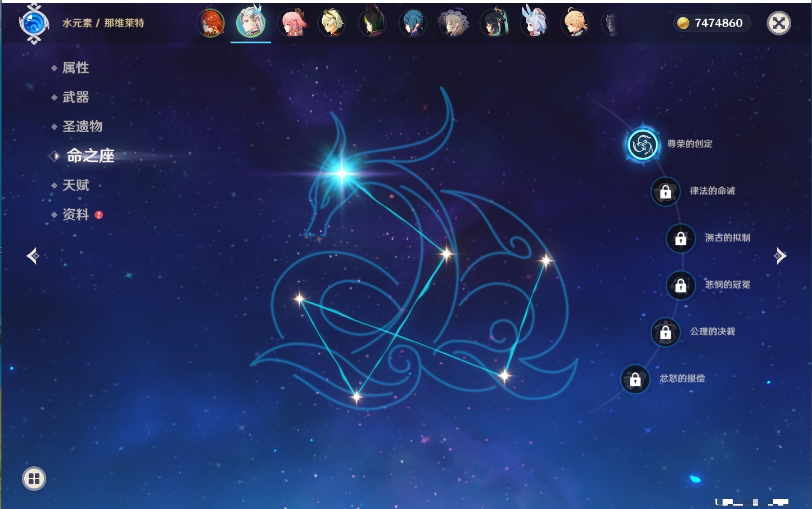Select the locked 律法的命诫 constellation
Viewport: 812px width, 509px height.
pos(665,192)
